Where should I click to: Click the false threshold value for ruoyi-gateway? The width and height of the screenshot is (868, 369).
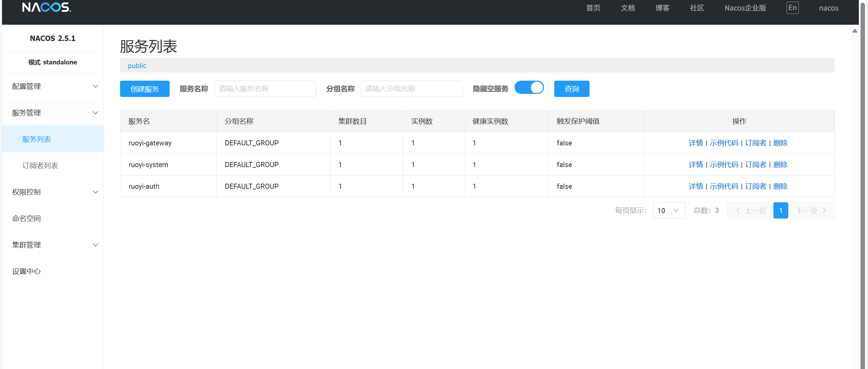(x=564, y=143)
